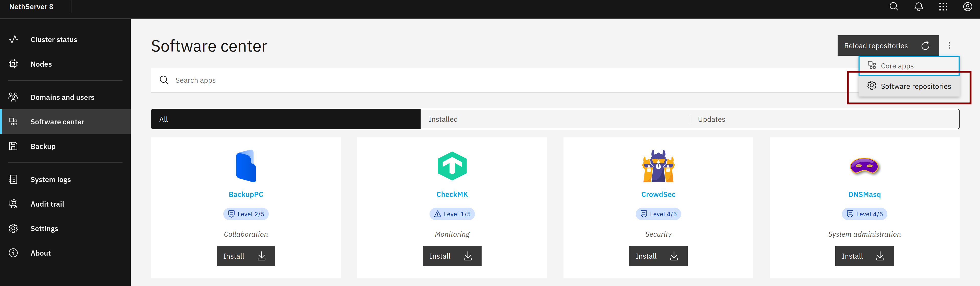The image size is (980, 286).
Task: Open the app launcher grid icon
Action: pos(943,7)
